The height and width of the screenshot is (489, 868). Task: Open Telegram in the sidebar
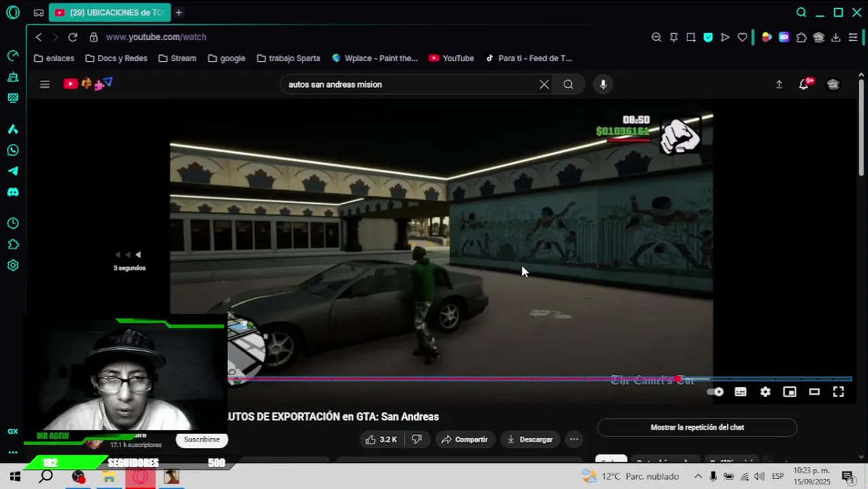coord(12,171)
